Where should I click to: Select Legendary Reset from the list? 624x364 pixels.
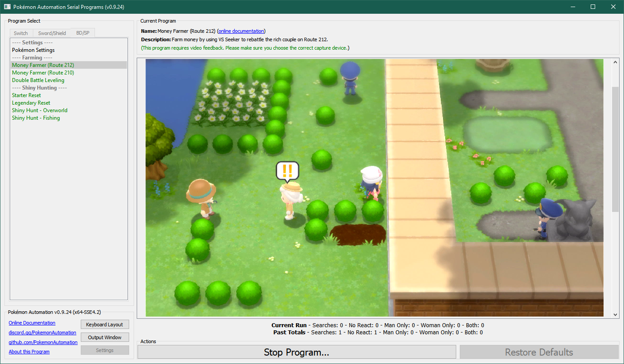[31, 103]
